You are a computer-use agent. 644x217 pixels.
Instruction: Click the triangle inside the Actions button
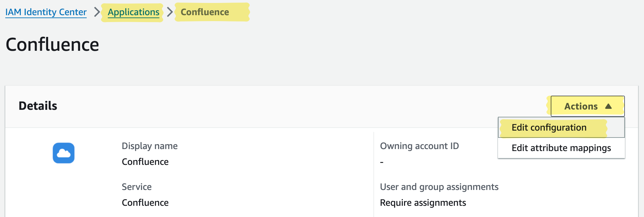point(608,106)
